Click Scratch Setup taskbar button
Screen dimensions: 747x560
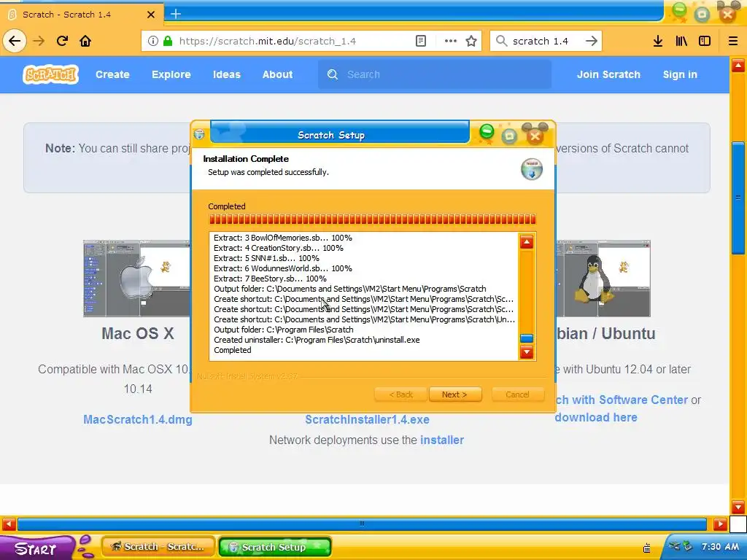pos(275,547)
